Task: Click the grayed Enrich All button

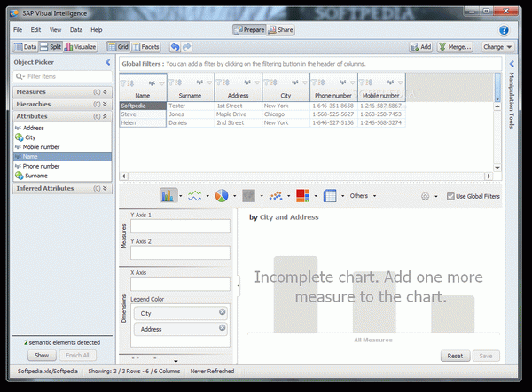Action: (x=77, y=356)
